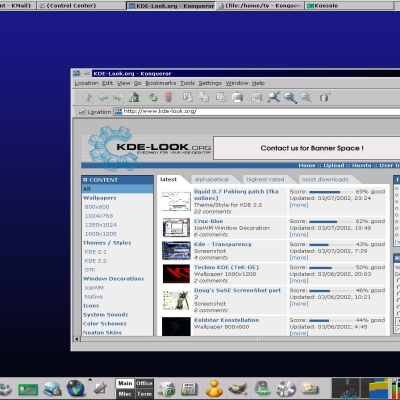
Task: Open Find with the magnifier-and-cross icon
Action: [274, 97]
